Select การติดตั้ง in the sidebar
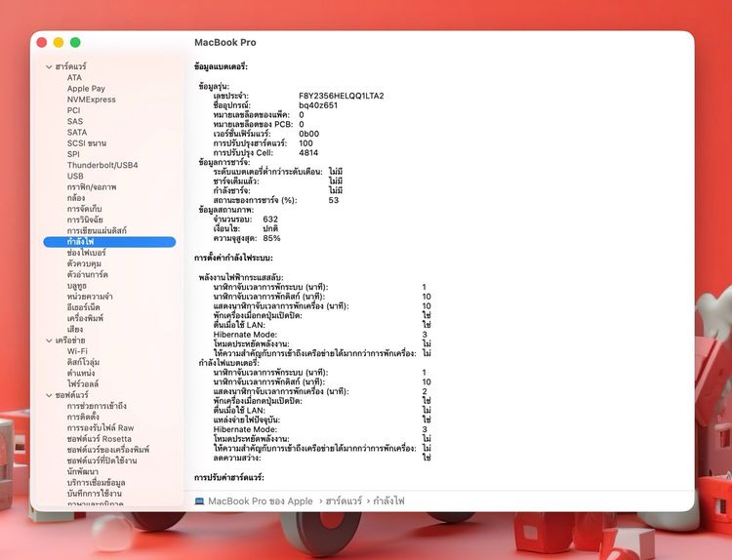 pyautogui.click(x=83, y=418)
